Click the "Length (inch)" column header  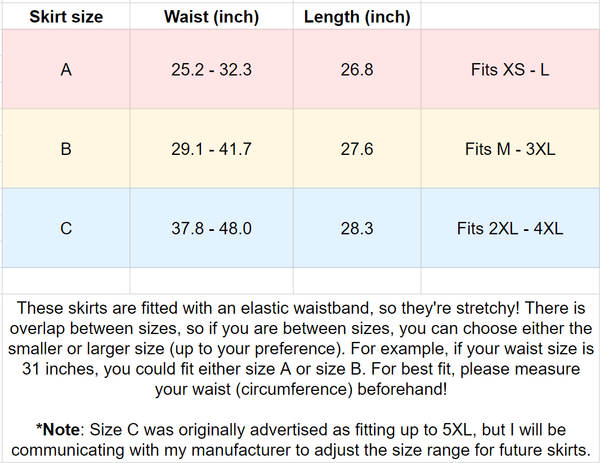click(356, 17)
